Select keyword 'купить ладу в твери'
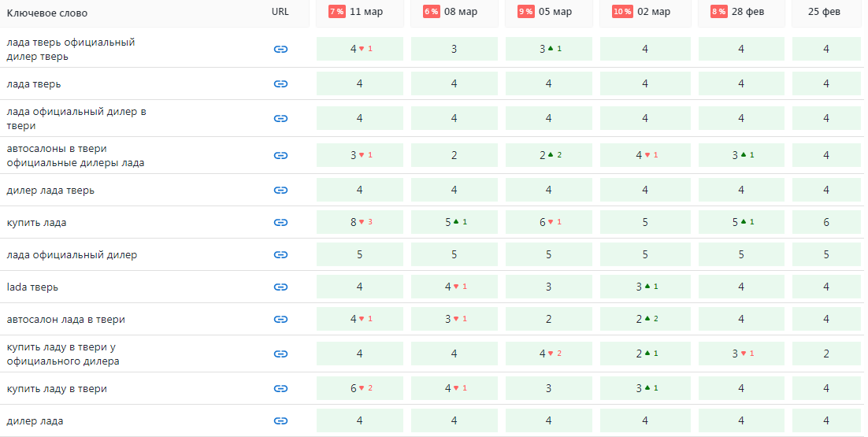Viewport: 868px width, 437px height. click(x=57, y=388)
